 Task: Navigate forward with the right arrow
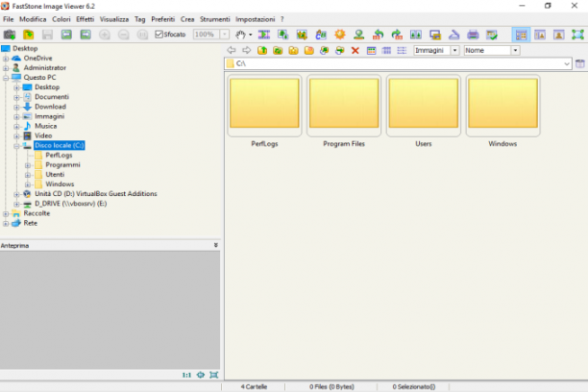[x=246, y=50]
